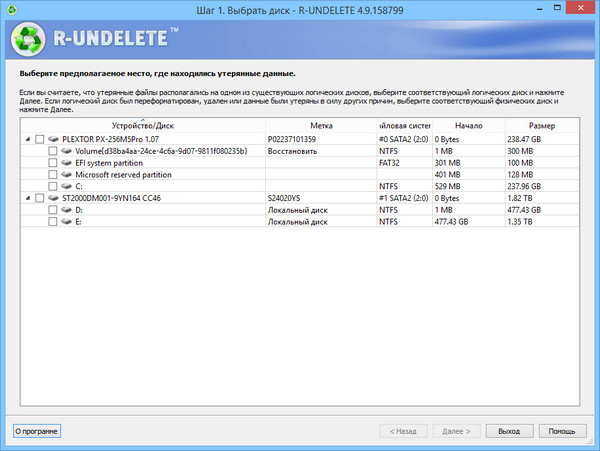Image resolution: width=600 pixels, height=451 pixels.
Task: Click the Microsoft reserved partition disk icon
Action: point(66,174)
